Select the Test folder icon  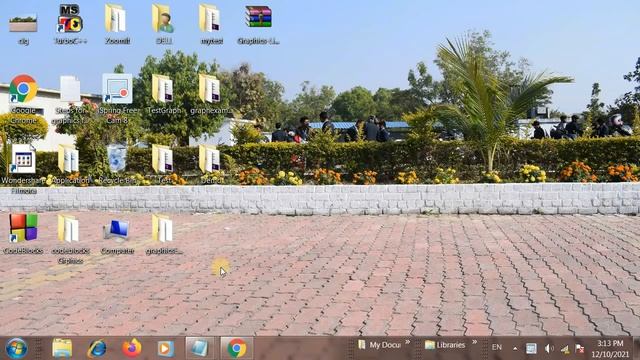pos(162,159)
